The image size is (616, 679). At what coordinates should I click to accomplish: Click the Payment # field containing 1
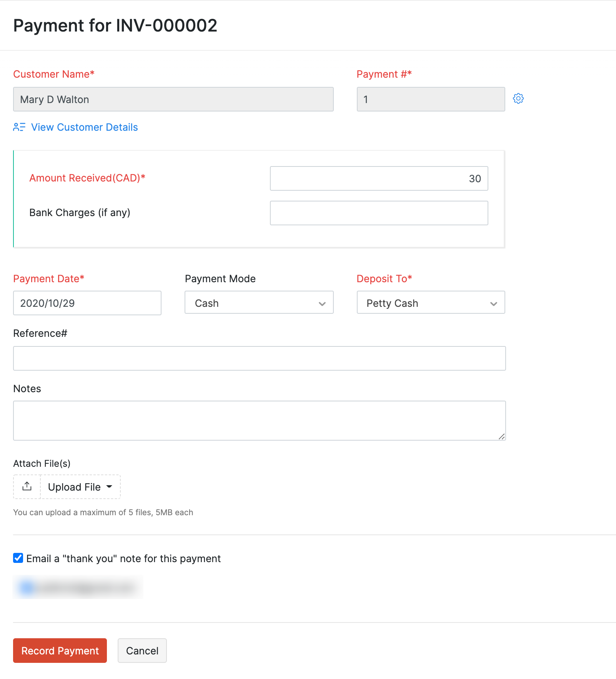[430, 99]
